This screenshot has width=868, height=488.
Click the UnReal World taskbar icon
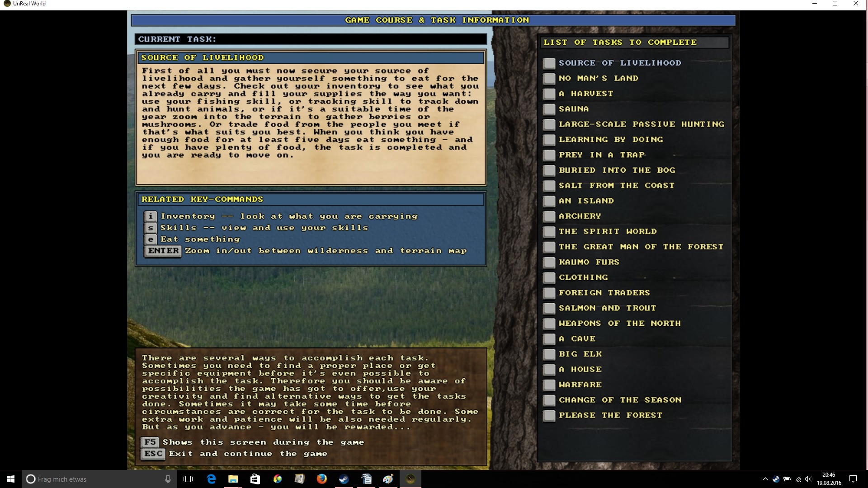click(410, 479)
